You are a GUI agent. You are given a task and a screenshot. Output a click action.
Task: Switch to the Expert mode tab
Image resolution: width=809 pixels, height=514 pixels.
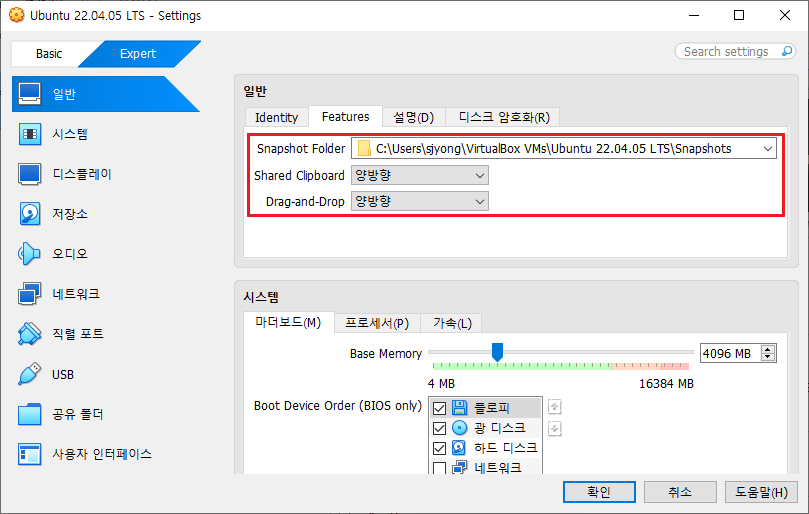pyautogui.click(x=138, y=54)
